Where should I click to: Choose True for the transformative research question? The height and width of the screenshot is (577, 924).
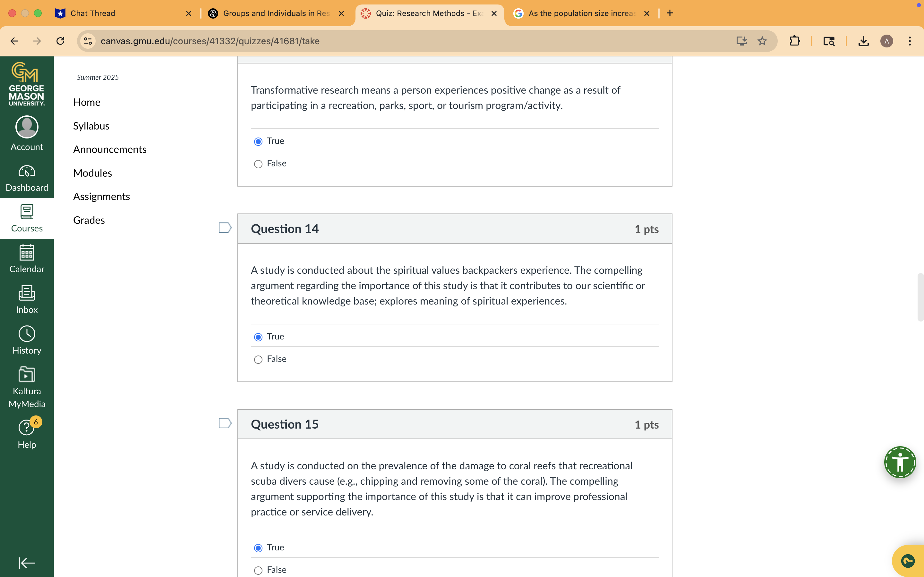click(258, 141)
